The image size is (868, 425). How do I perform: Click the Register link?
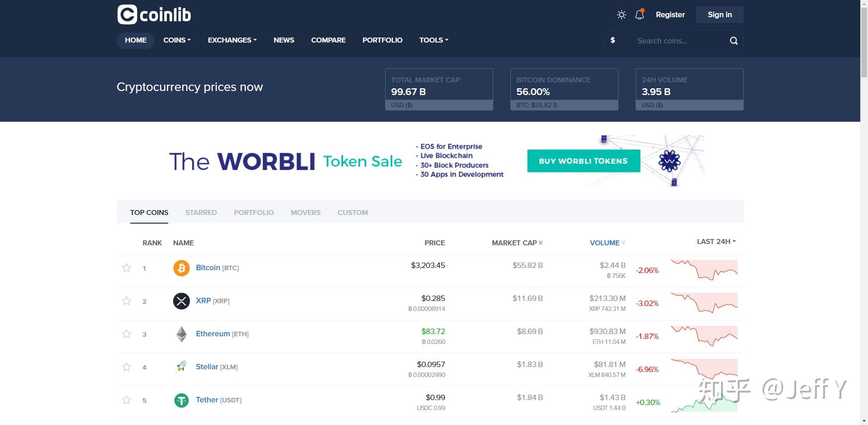670,15
